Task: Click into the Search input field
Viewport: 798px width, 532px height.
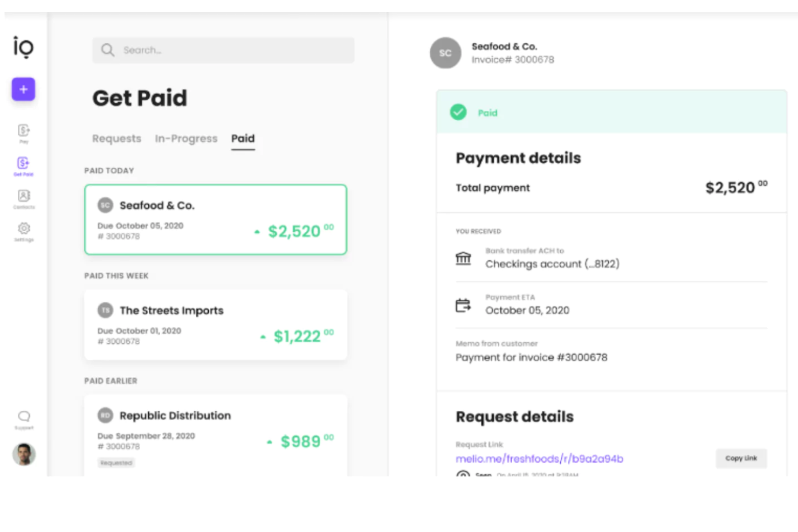Action: (x=223, y=50)
